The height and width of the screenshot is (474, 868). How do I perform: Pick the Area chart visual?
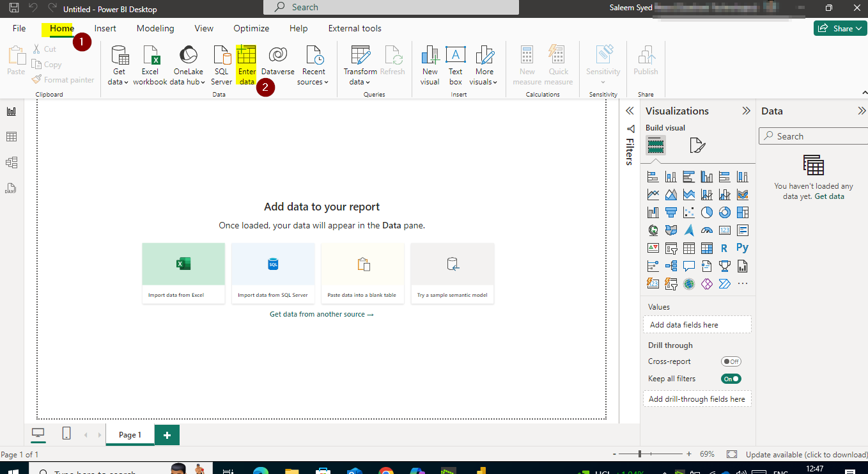click(670, 194)
